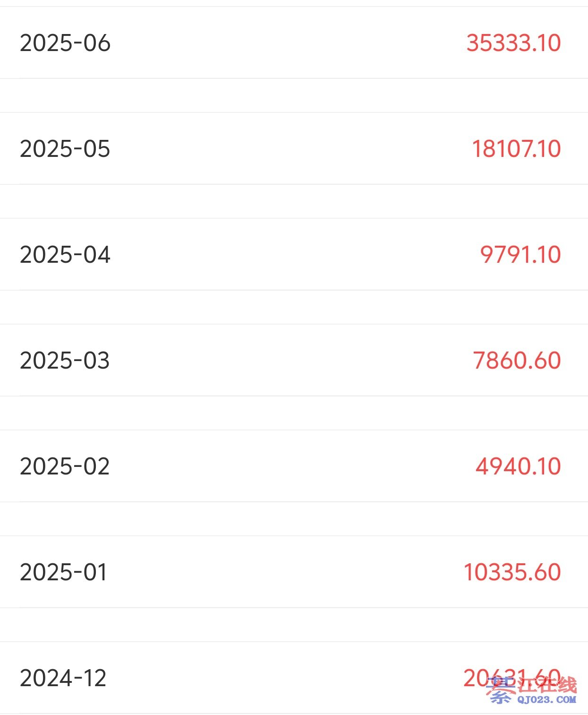The height and width of the screenshot is (715, 588).
Task: Click the 綦 logo icon in watermark
Action: [501, 690]
